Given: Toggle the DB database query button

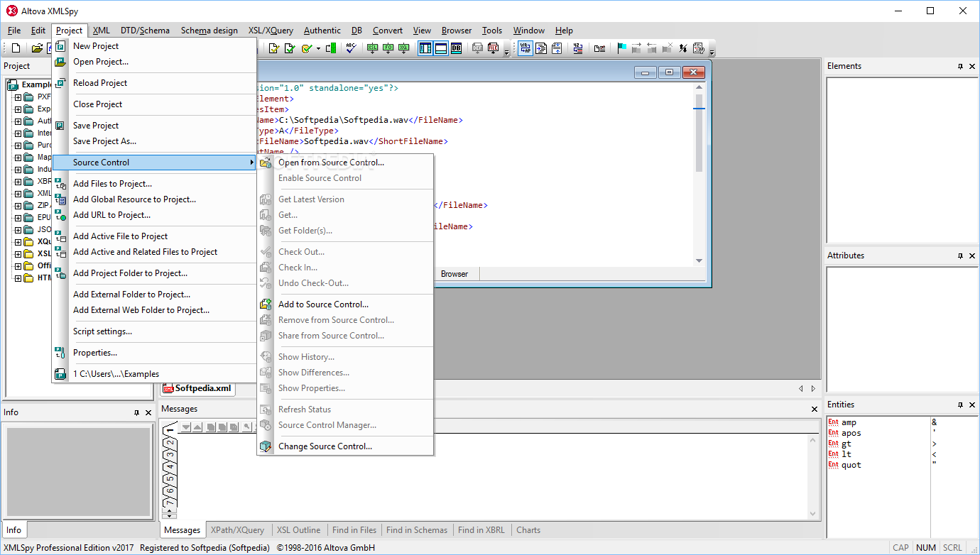Looking at the screenshot, I should (456, 48).
